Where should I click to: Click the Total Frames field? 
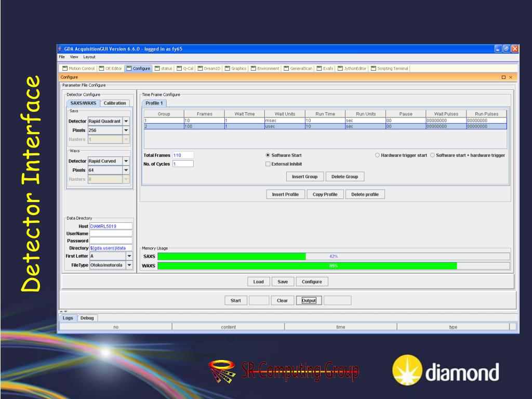pos(183,155)
